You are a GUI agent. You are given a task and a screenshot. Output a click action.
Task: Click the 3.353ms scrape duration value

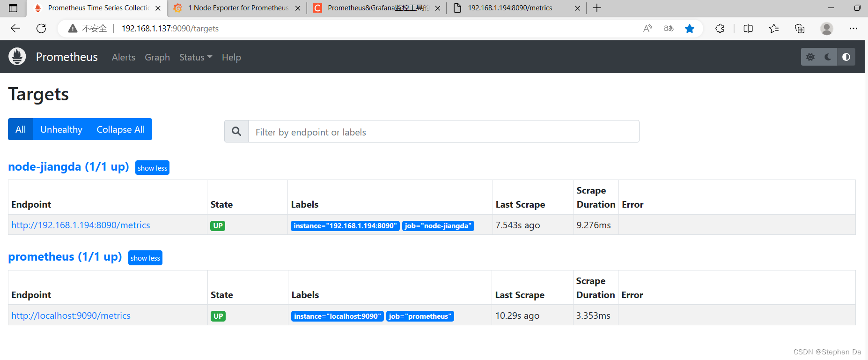pyautogui.click(x=593, y=316)
